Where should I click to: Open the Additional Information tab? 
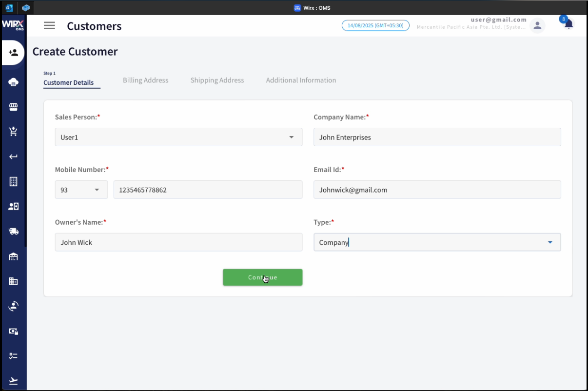tap(301, 80)
